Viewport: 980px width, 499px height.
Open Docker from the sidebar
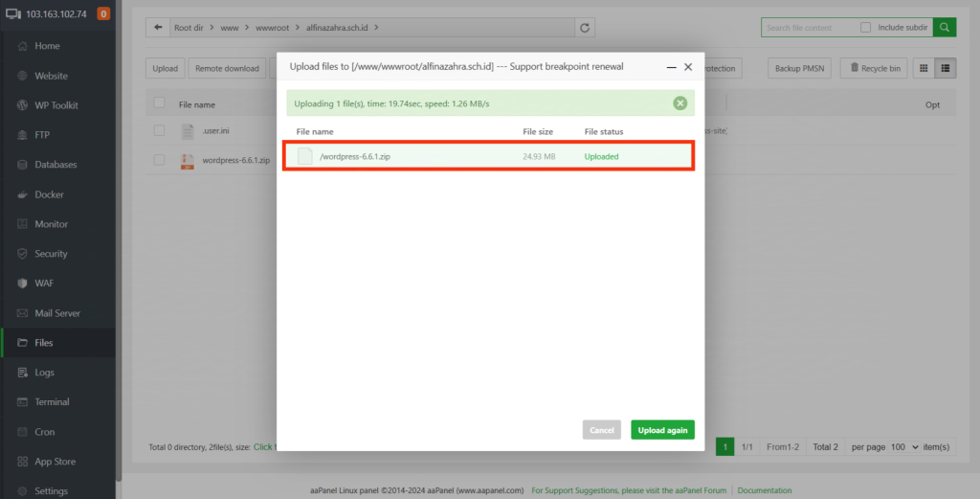pos(49,194)
